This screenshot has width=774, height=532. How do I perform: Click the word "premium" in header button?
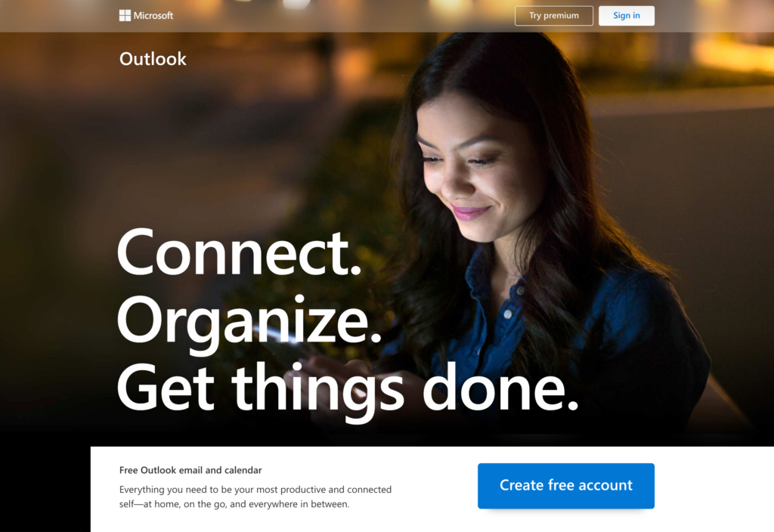pos(561,16)
